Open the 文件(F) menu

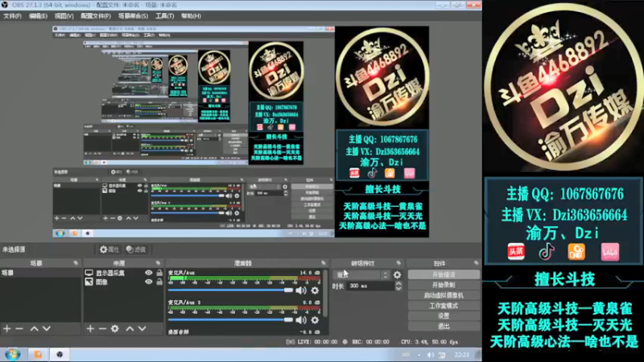(x=12, y=16)
